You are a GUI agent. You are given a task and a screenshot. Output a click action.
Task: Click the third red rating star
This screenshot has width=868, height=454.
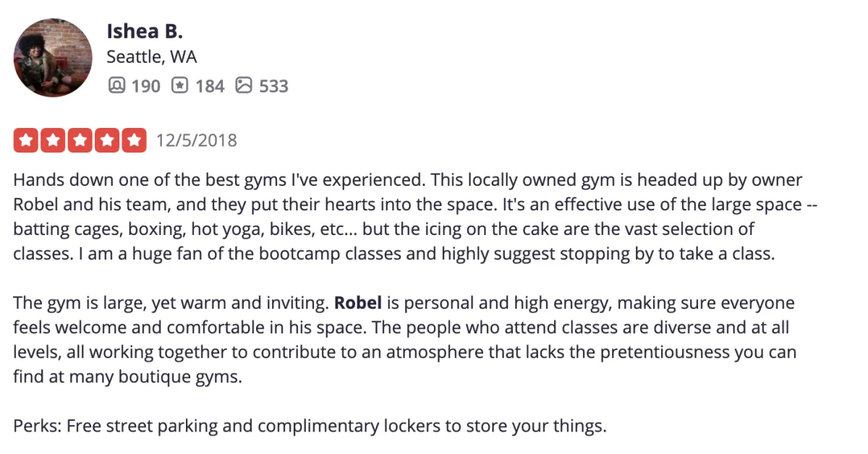pos(79,140)
